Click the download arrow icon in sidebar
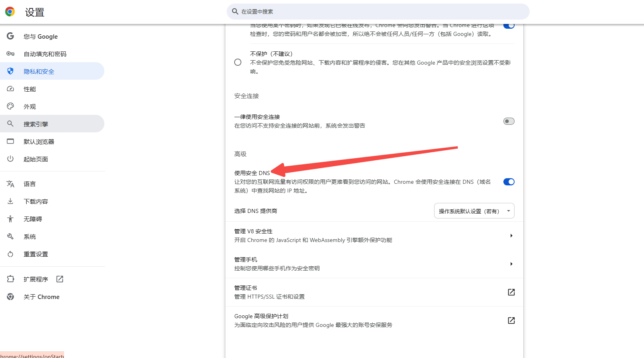Screen dimensions: 644x358 pyautogui.click(x=10, y=201)
